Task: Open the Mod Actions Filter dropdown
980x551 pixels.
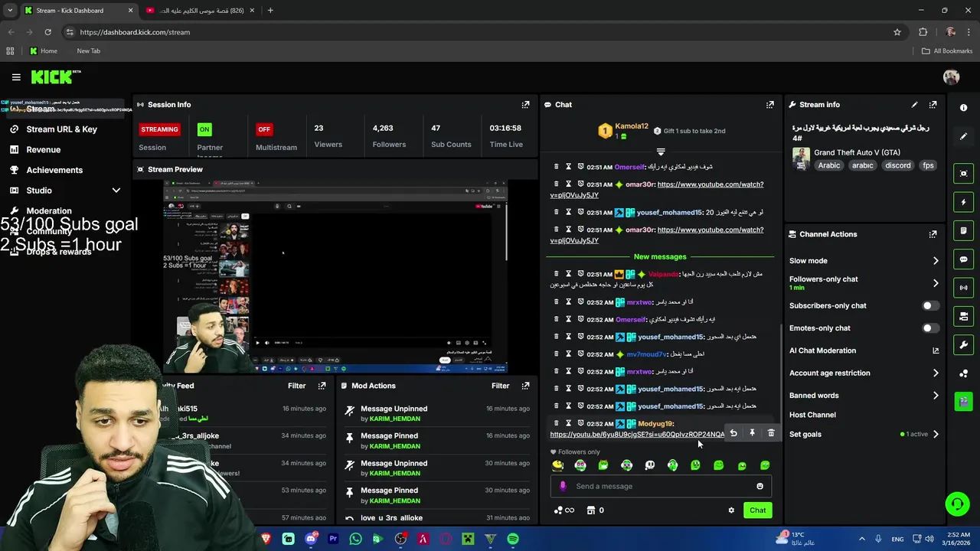Action: [500, 386]
